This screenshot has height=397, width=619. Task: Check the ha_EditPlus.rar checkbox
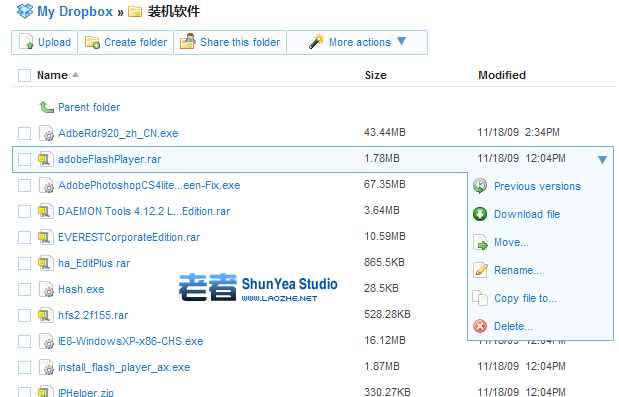pyautogui.click(x=24, y=264)
